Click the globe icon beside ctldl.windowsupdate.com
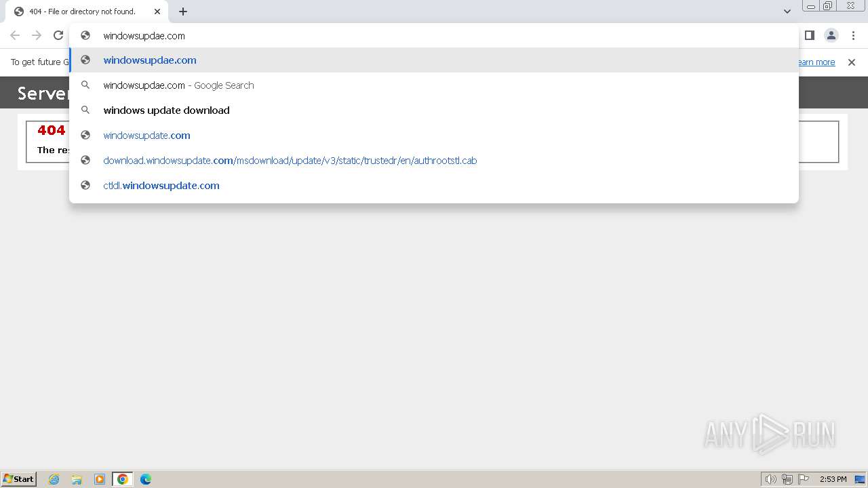The image size is (868, 488). pyautogui.click(x=85, y=185)
